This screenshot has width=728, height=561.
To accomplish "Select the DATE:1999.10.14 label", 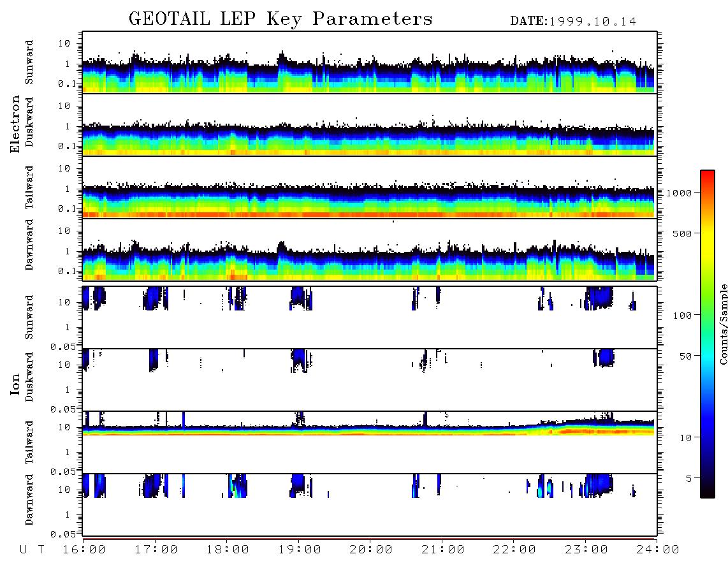I will [x=573, y=21].
